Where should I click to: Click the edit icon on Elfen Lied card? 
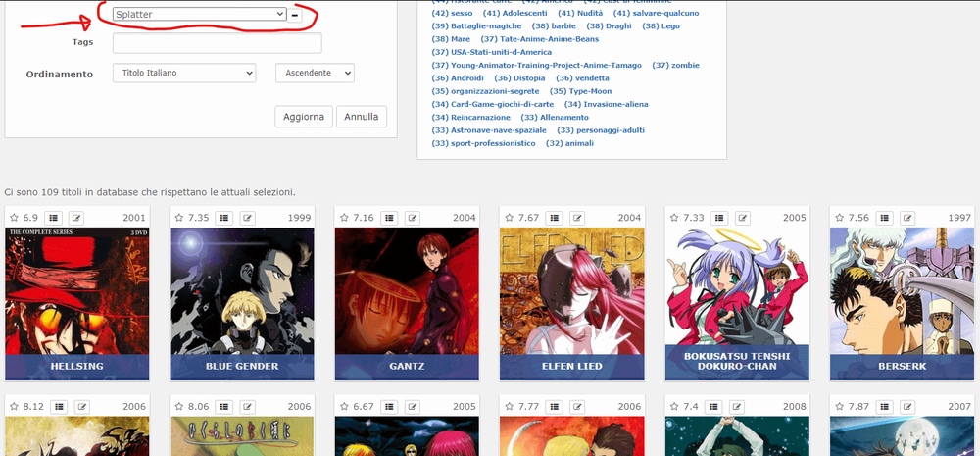click(x=577, y=218)
